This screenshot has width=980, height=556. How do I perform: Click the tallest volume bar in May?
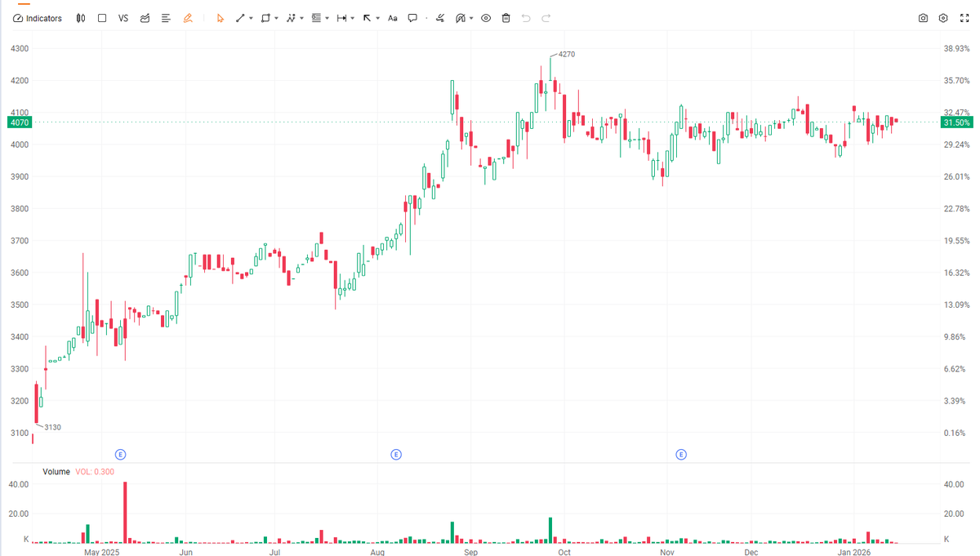click(125, 512)
